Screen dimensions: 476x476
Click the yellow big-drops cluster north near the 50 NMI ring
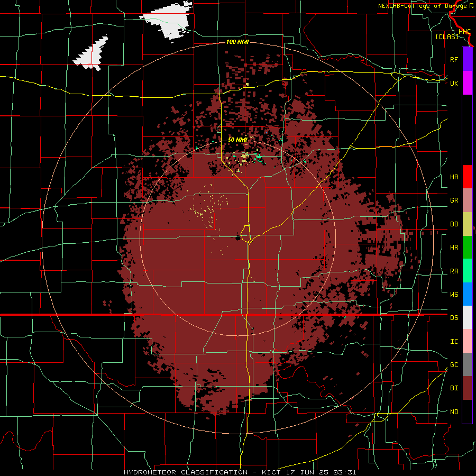244,157
